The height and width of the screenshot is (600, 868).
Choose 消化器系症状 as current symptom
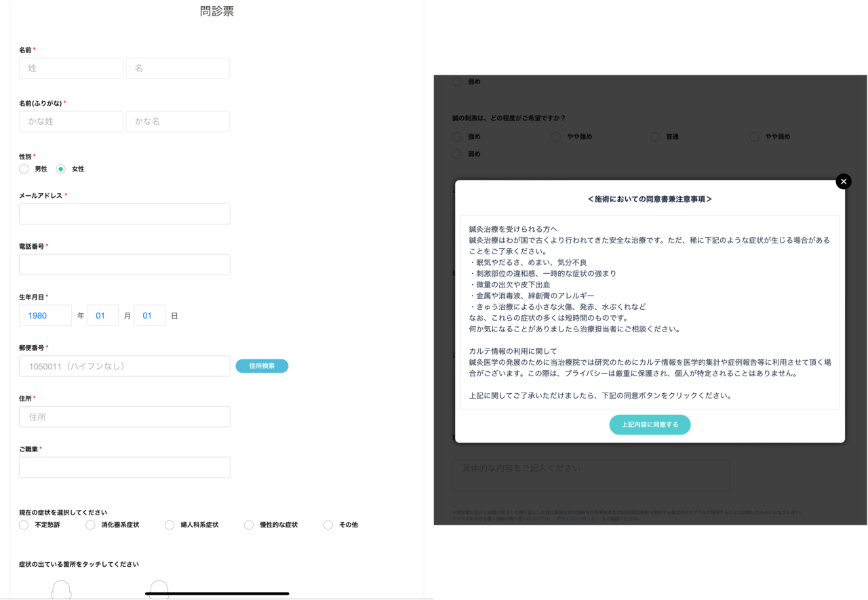click(x=90, y=524)
